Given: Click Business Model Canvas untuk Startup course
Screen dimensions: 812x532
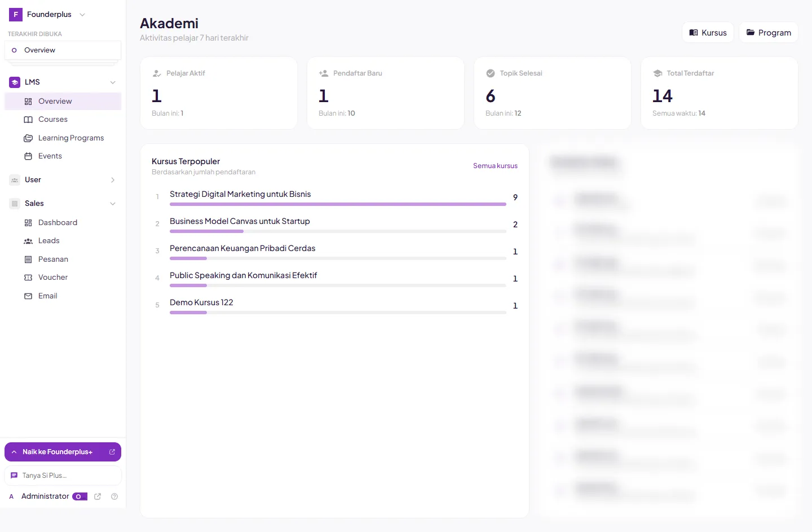Looking at the screenshot, I should click(240, 221).
